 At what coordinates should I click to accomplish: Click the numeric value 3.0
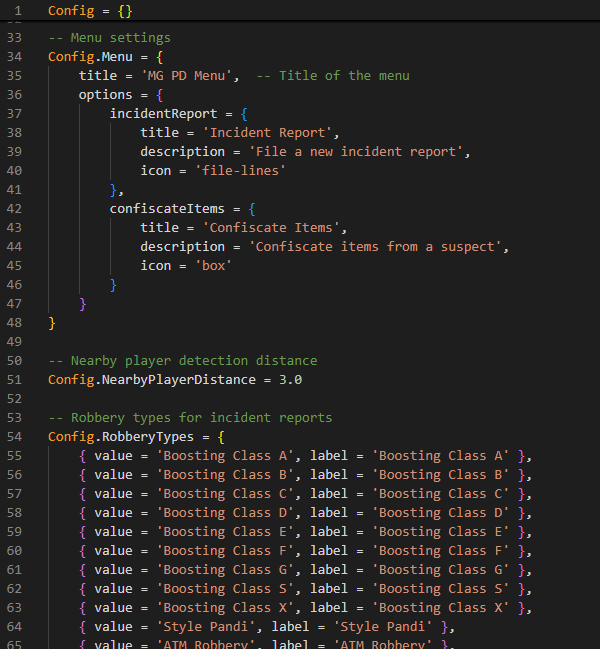(x=290, y=380)
